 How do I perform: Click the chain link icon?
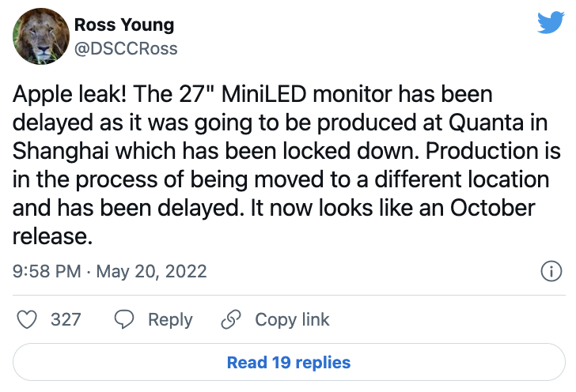click(230, 319)
